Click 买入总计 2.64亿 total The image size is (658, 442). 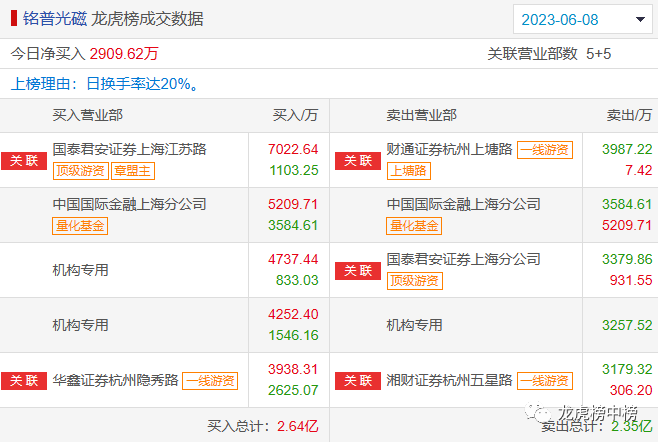point(263,426)
